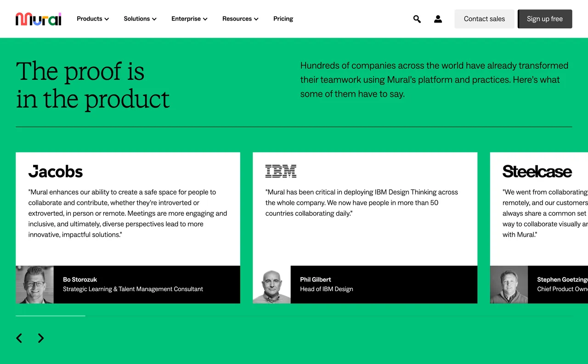The width and height of the screenshot is (588, 364).
Task: Click Bo Storozuk's headshot photo
Action: (34, 284)
